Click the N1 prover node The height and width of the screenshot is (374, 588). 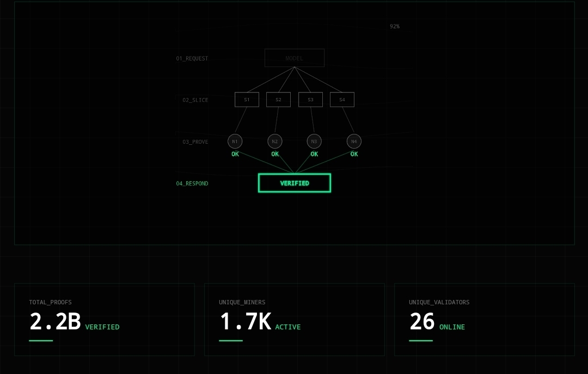pos(235,142)
